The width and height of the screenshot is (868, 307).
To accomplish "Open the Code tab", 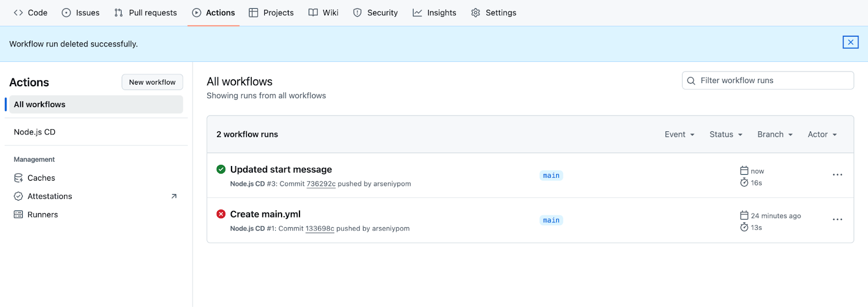I will 30,12.
